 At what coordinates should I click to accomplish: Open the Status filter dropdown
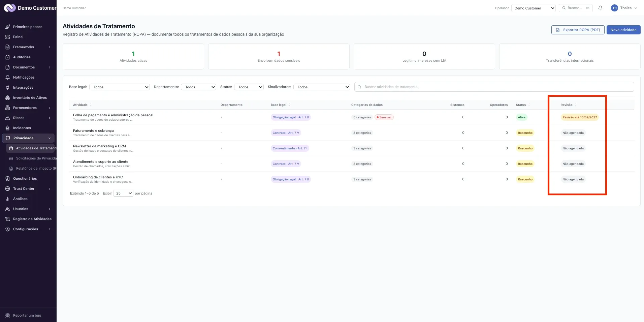pyautogui.click(x=249, y=87)
